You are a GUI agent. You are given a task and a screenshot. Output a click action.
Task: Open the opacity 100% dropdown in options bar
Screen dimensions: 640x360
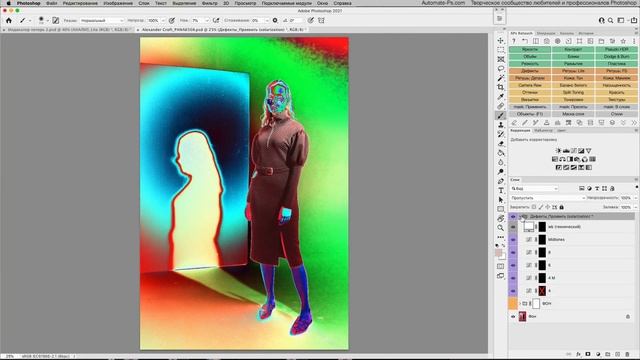[163, 20]
